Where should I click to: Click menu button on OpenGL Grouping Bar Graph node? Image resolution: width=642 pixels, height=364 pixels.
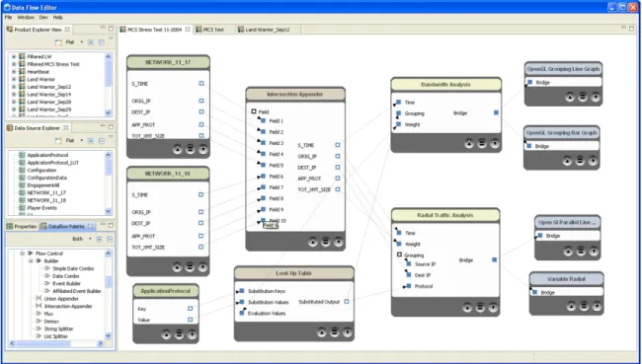(x=580, y=161)
